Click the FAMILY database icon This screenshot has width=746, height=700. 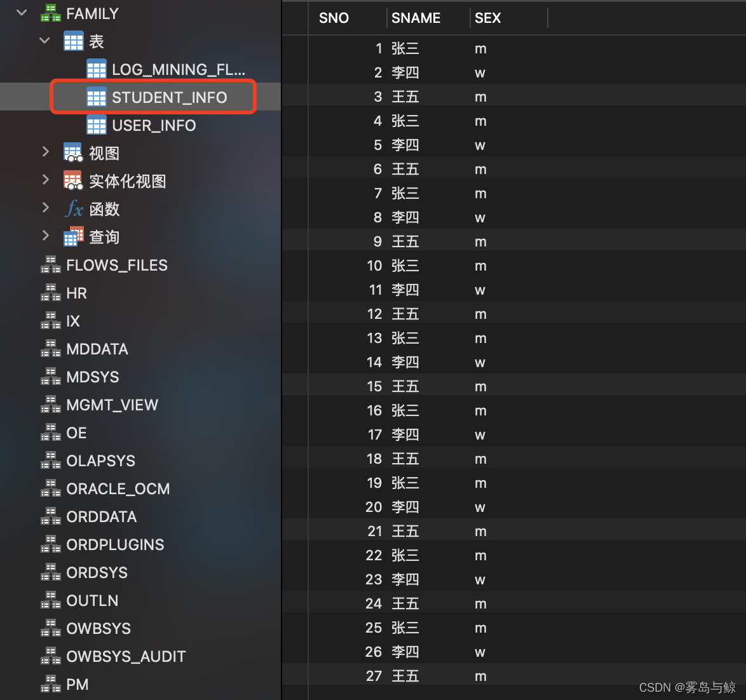point(50,13)
